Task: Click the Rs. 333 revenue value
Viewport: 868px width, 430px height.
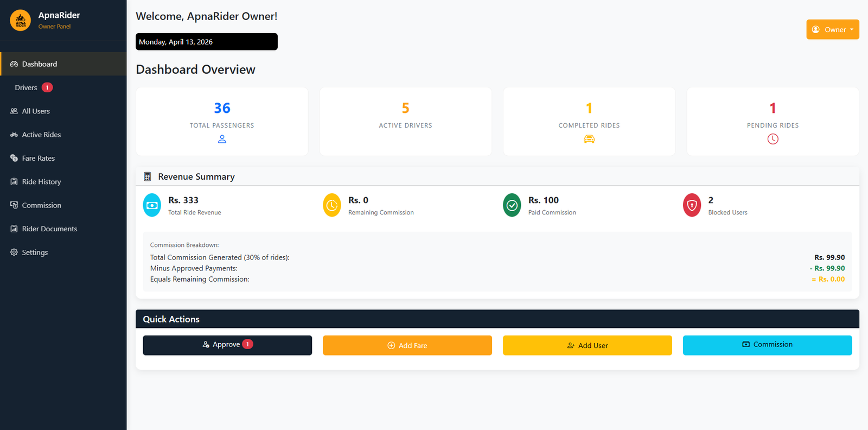Action: click(x=183, y=200)
